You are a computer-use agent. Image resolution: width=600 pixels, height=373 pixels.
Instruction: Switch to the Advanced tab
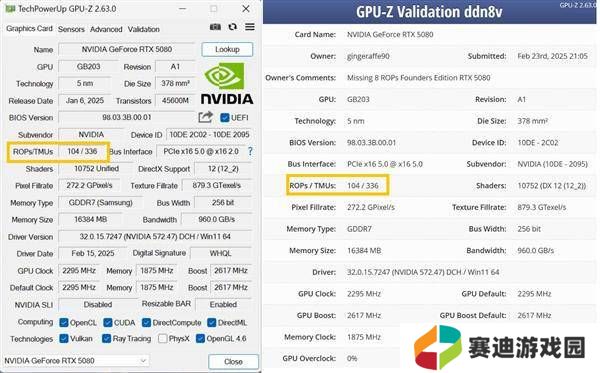106,29
